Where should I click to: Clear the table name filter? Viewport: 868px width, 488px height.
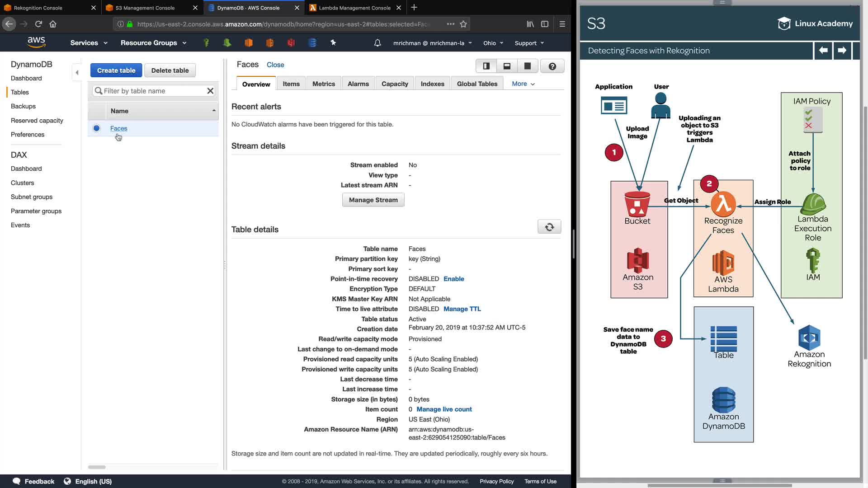pos(210,91)
